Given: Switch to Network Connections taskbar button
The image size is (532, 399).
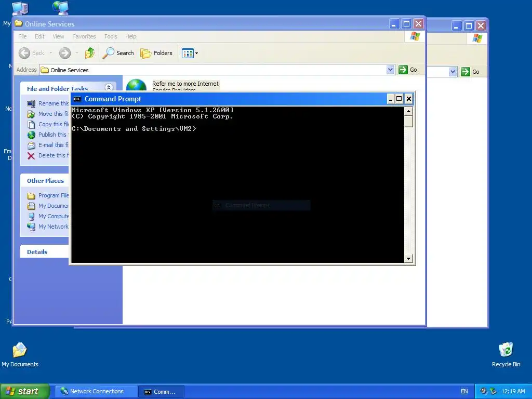Looking at the screenshot, I should [x=97, y=392].
